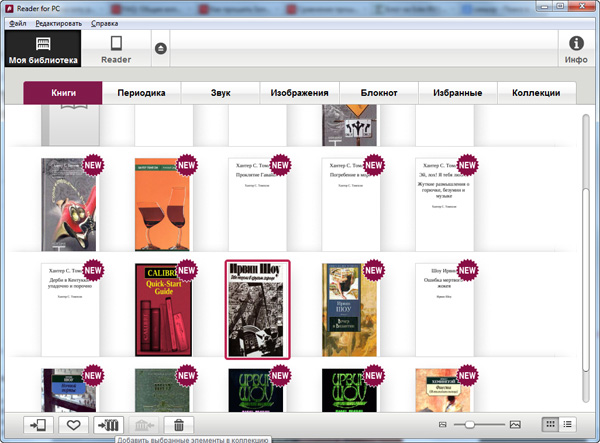
Task: Open the Reader device view
Action: 116,49
